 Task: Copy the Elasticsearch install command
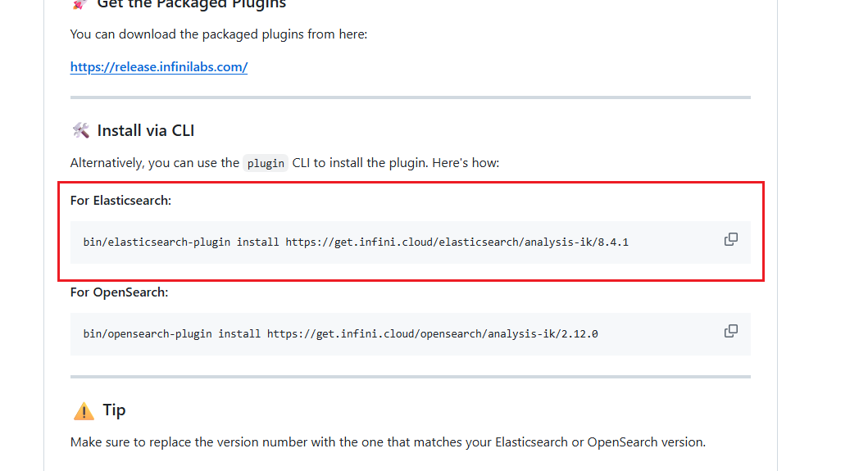730,239
